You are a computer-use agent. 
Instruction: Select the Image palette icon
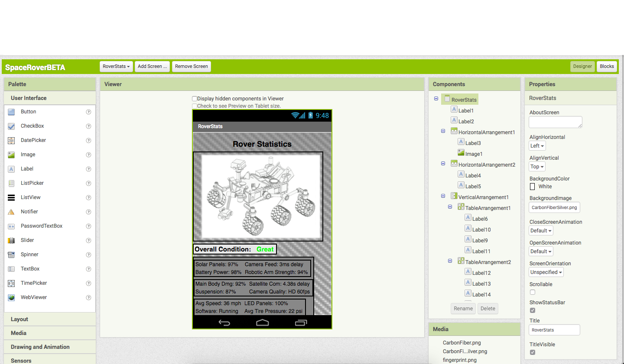click(x=11, y=155)
